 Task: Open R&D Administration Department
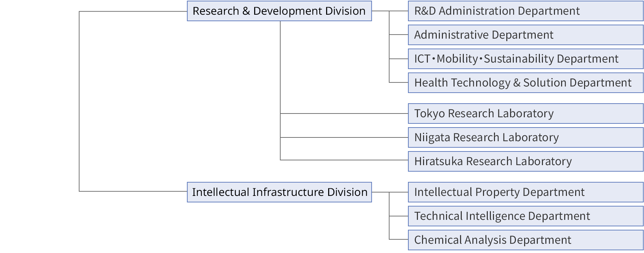pos(525,11)
